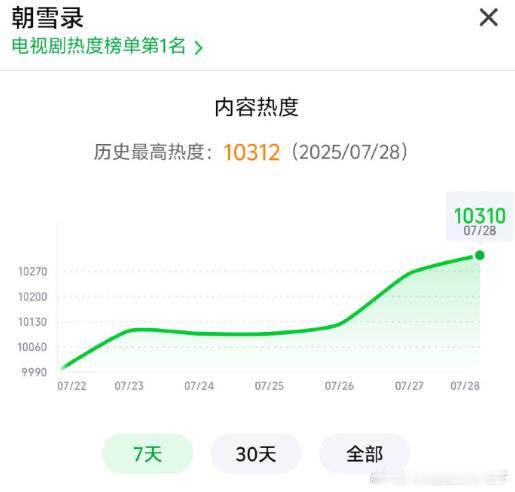Expand the chevron arrow next to 第1名
This screenshot has height=492, width=515.
pos(199,47)
